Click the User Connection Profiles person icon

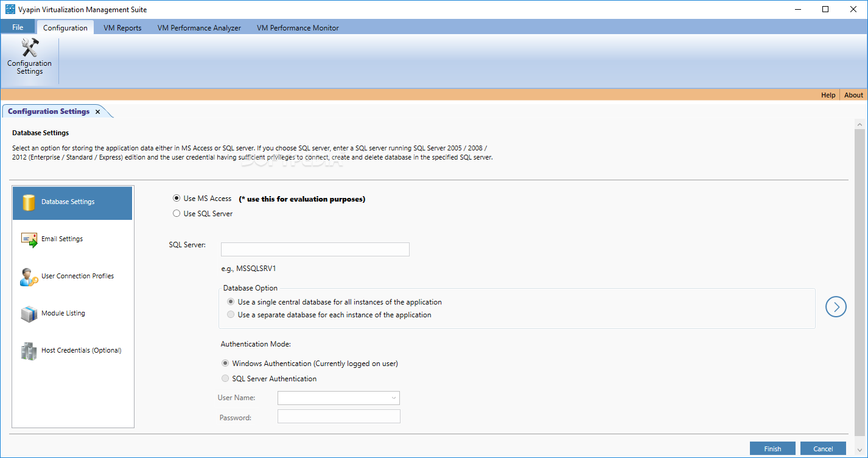tap(29, 277)
